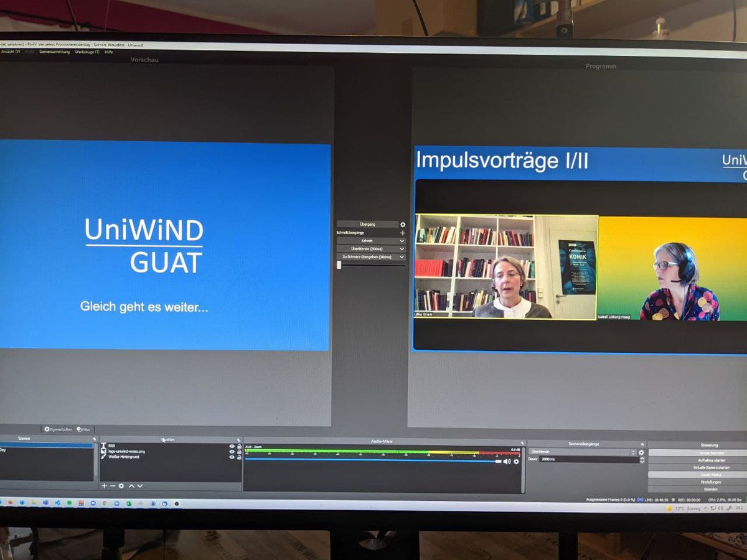Toggle lock on BRB source
The width and height of the screenshot is (747, 560).
pyautogui.click(x=239, y=446)
